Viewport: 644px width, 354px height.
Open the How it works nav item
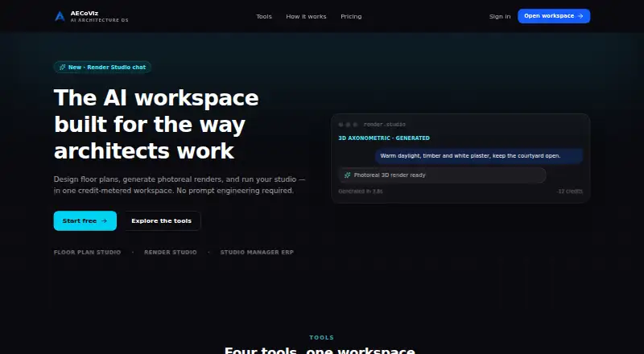point(306,16)
